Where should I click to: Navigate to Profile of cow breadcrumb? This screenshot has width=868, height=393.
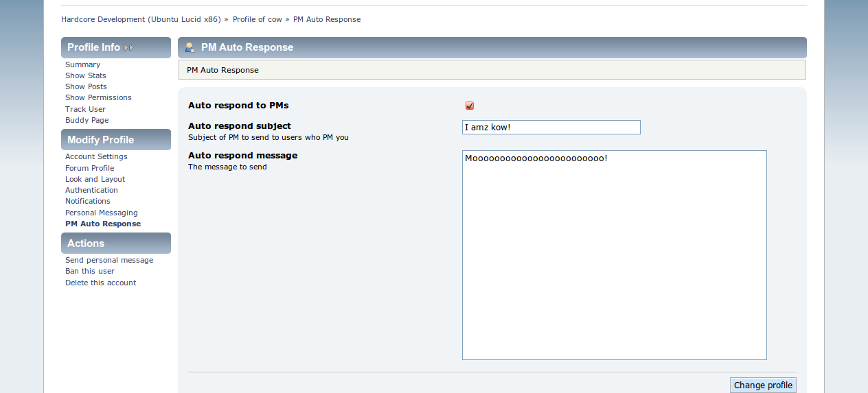(x=257, y=19)
